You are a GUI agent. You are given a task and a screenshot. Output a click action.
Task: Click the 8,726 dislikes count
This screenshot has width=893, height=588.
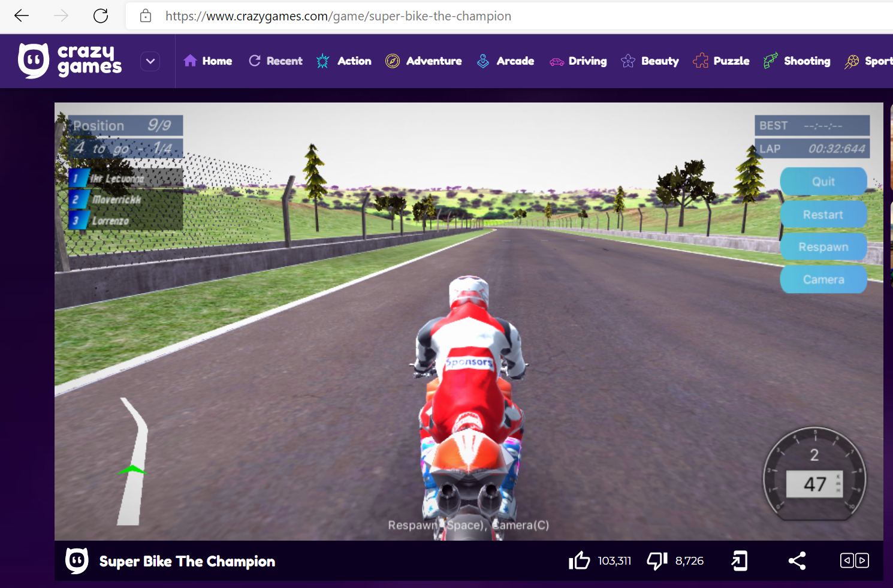point(689,561)
